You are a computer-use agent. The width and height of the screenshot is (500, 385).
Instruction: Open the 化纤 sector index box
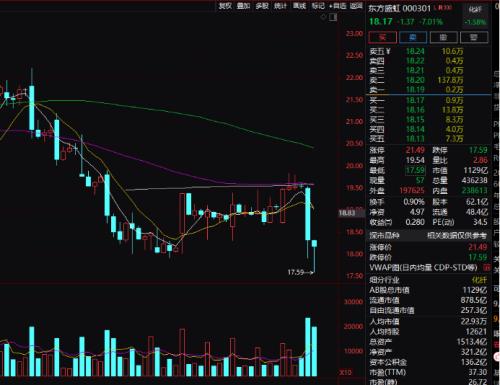[x=475, y=15]
